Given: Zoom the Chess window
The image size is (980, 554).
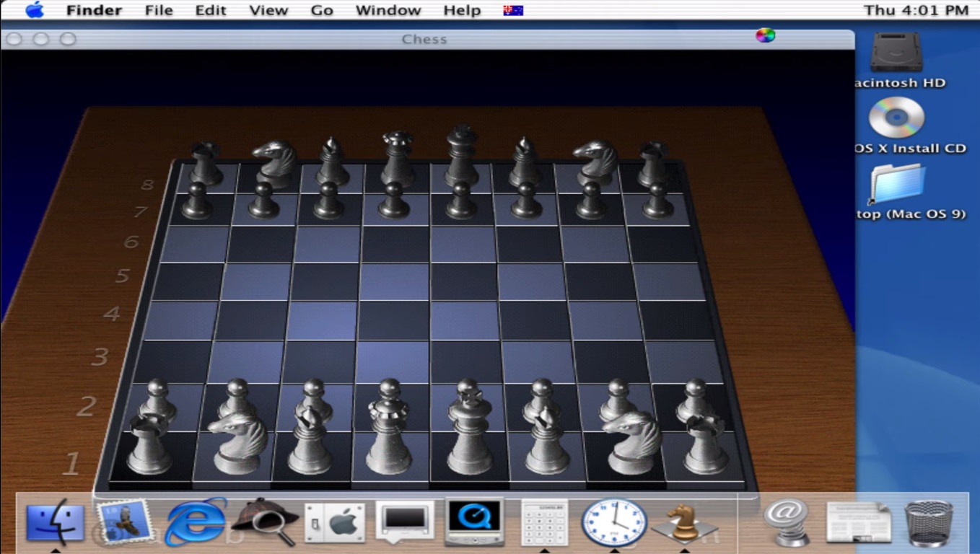Looking at the screenshot, I should pyautogui.click(x=68, y=39).
